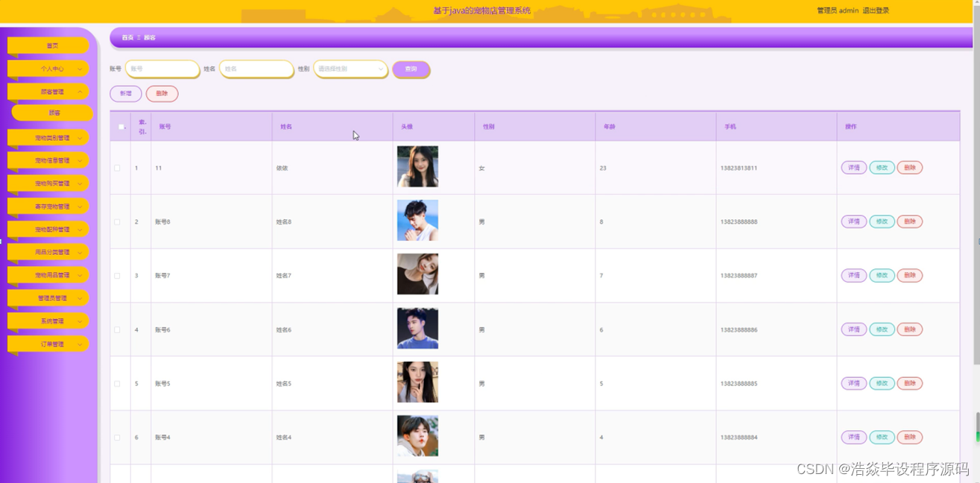Viewport: 980px width, 483px height.
Task: View 详情 for 账号7
Action: (x=854, y=276)
